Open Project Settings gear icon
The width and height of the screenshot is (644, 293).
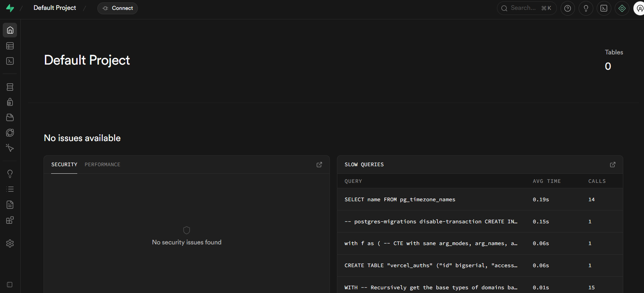coord(10,243)
